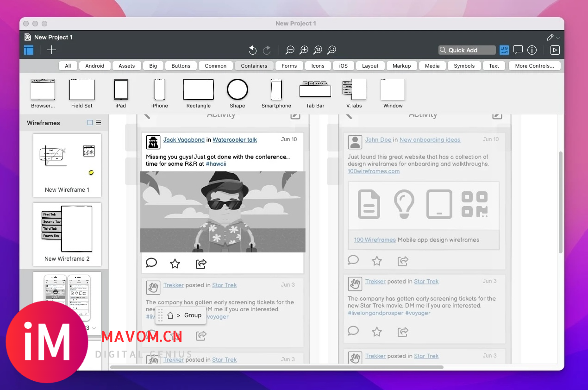Open the pencil edit mode dropdown
The image size is (588, 390).
553,38
